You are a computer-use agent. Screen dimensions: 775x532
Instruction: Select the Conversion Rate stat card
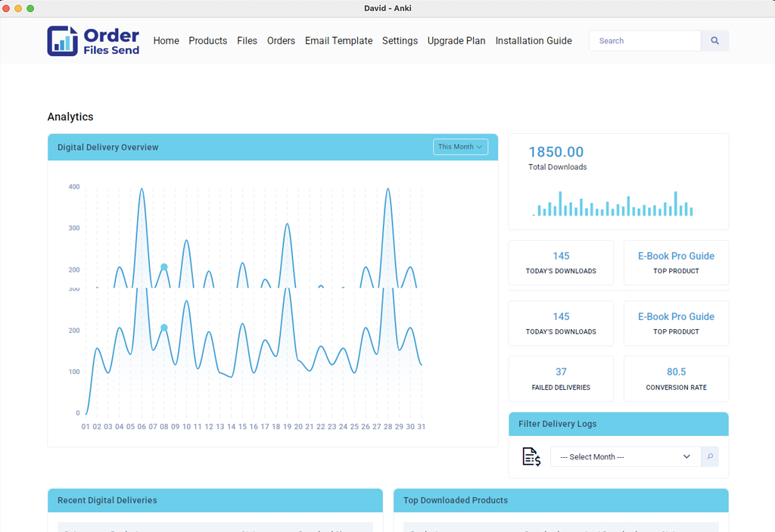point(676,378)
